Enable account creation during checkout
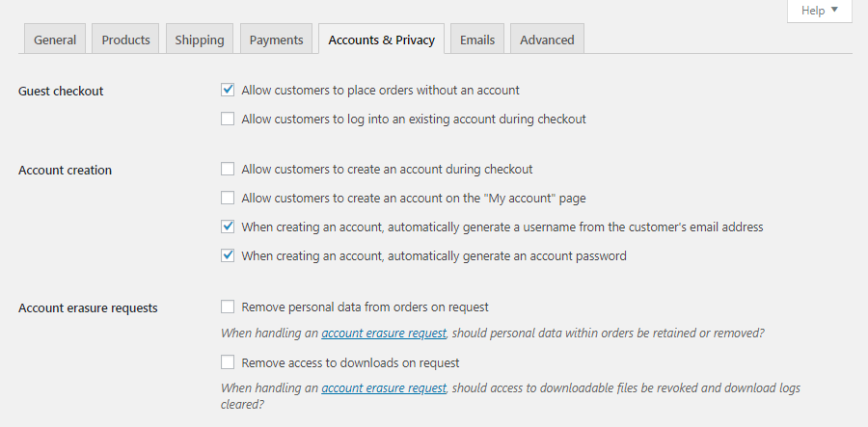 228,170
